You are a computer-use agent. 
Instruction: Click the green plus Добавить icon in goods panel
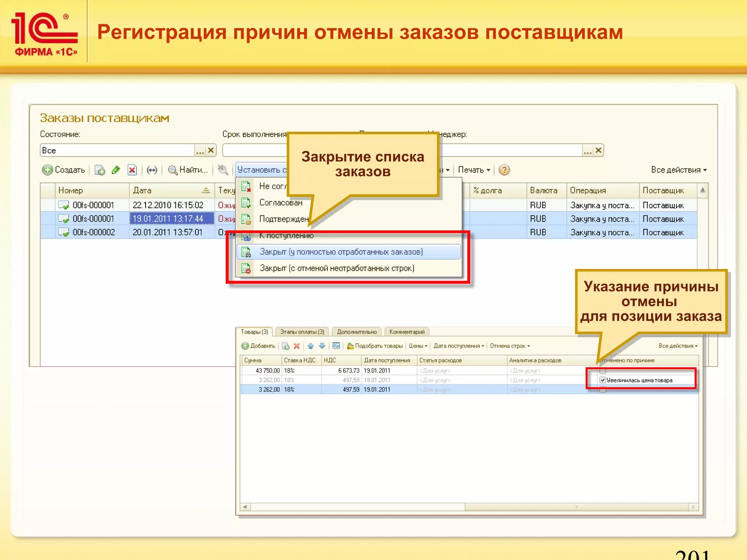coord(245,346)
